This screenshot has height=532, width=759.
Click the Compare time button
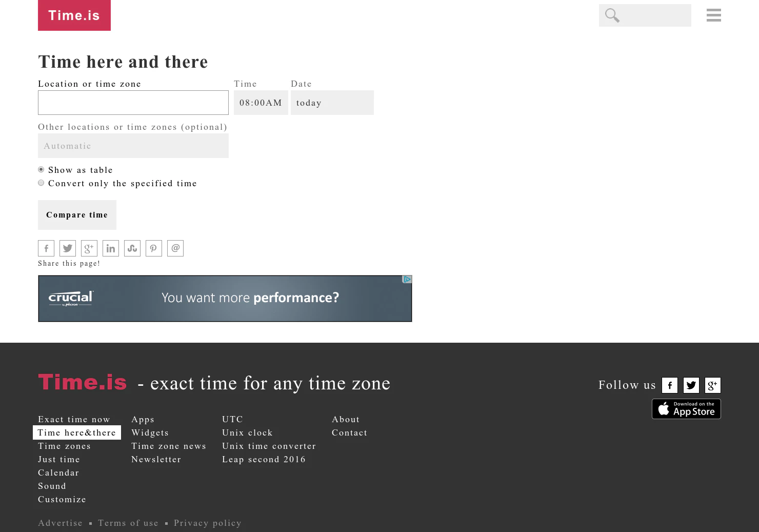pyautogui.click(x=77, y=215)
